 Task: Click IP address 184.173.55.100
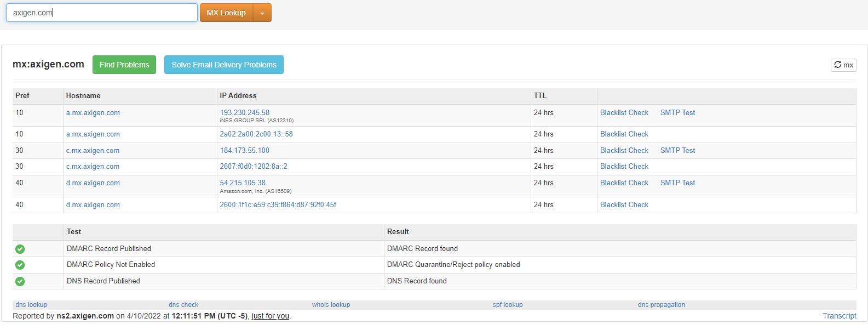click(x=245, y=150)
